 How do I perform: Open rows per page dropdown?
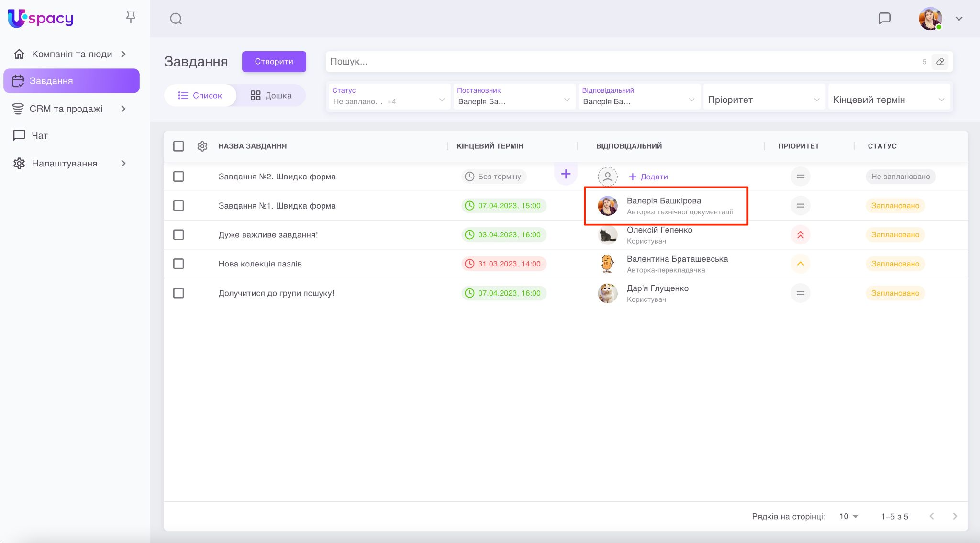(849, 517)
